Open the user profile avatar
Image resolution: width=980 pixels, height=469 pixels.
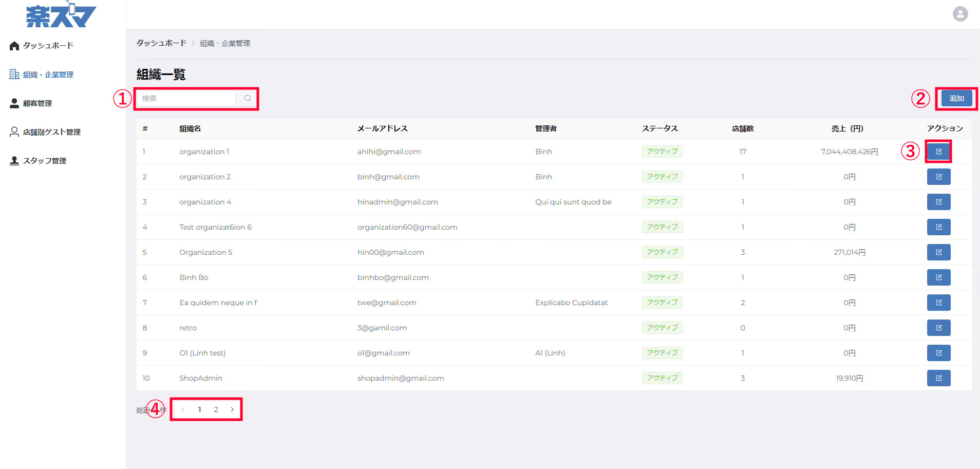(x=960, y=14)
